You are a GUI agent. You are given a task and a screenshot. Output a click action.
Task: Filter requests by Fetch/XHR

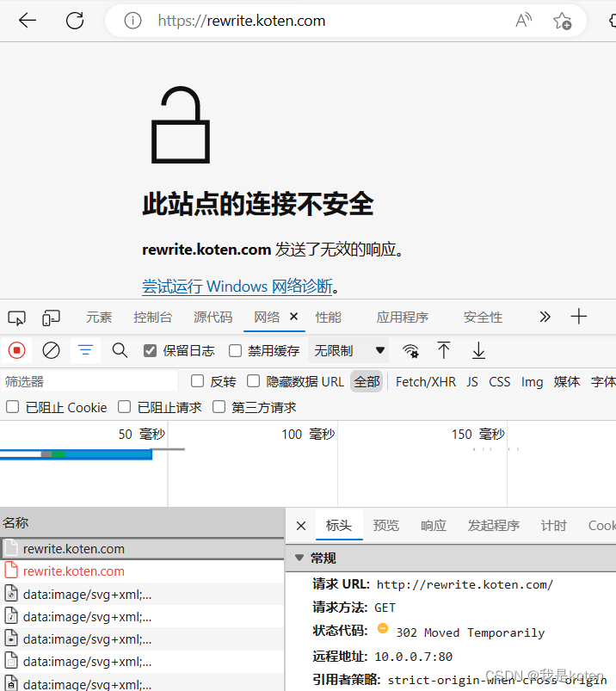coord(426,381)
